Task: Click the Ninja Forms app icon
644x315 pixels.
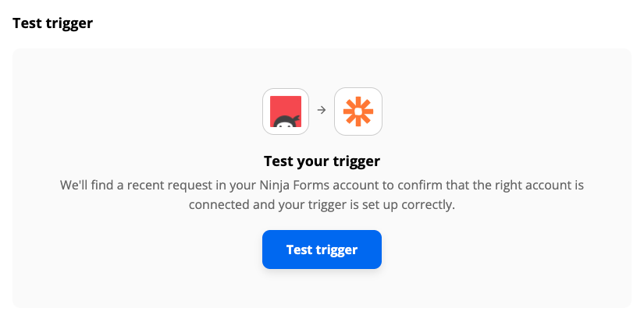Action: pyautogui.click(x=286, y=111)
